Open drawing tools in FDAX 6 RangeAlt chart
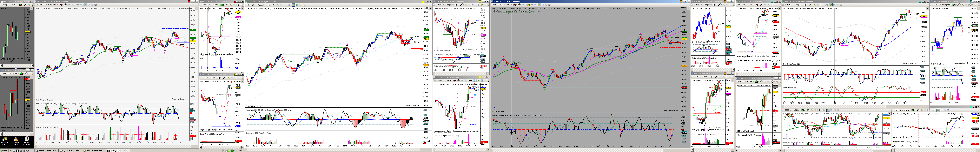This screenshot has height=152, width=980. tap(65, 5)
